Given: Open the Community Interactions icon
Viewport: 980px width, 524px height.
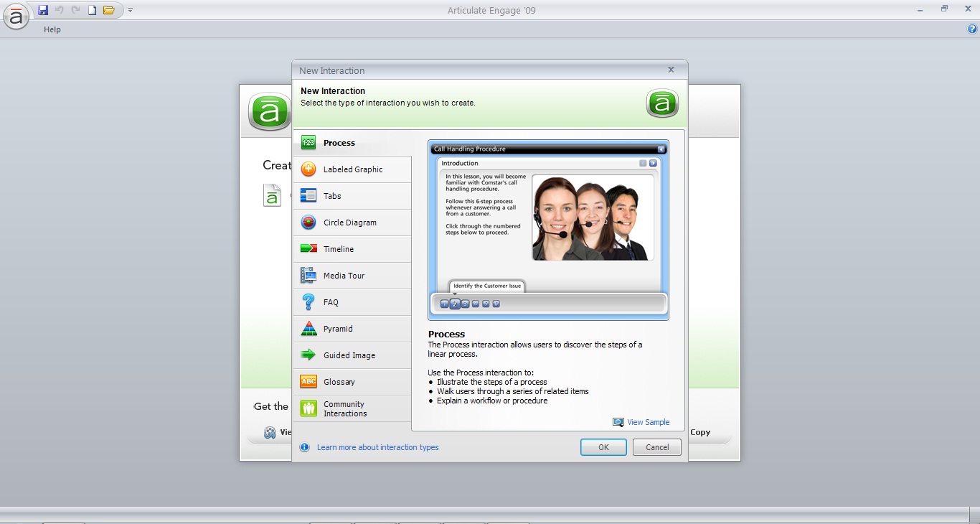Looking at the screenshot, I should click(308, 408).
